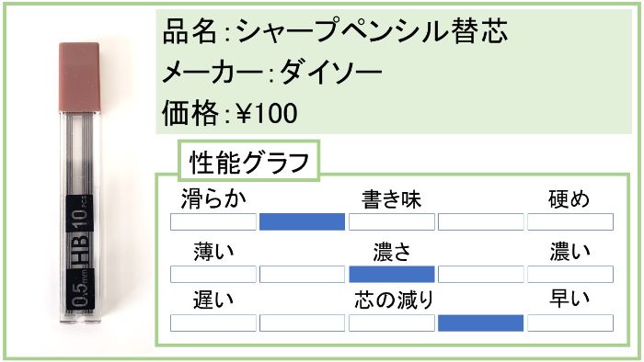The height and width of the screenshot is (362, 644).
Task: Click the pink cap of the lead case
Action: coord(79,77)
